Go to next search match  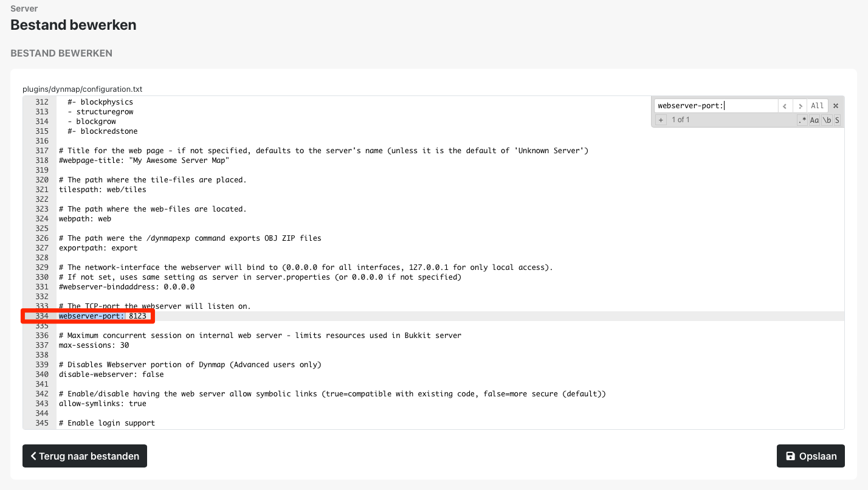click(x=801, y=106)
